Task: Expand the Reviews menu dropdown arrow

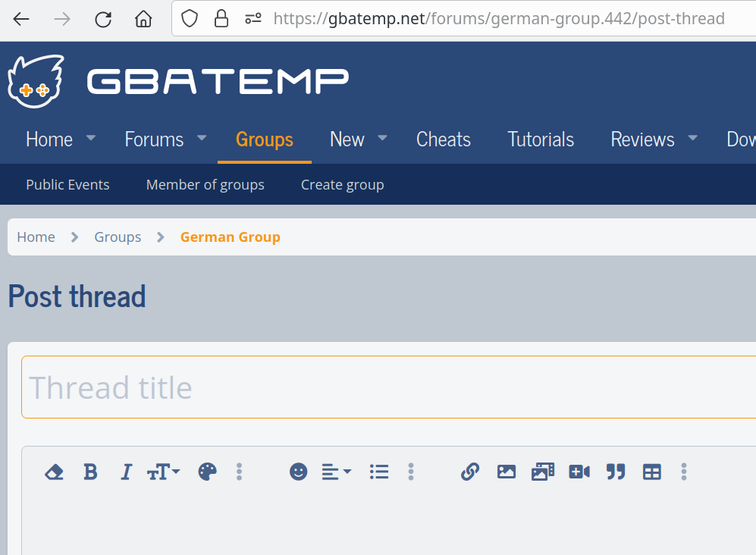Action: pos(693,139)
